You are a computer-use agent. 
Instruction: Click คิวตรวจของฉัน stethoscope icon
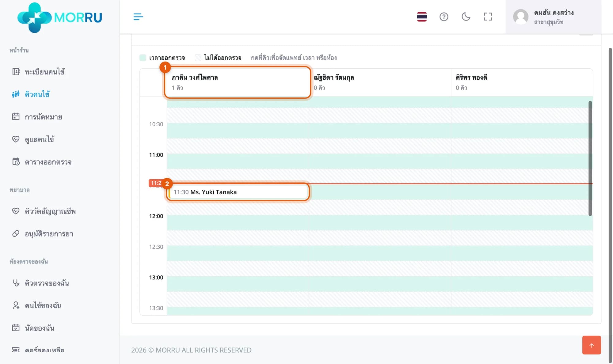click(16, 283)
